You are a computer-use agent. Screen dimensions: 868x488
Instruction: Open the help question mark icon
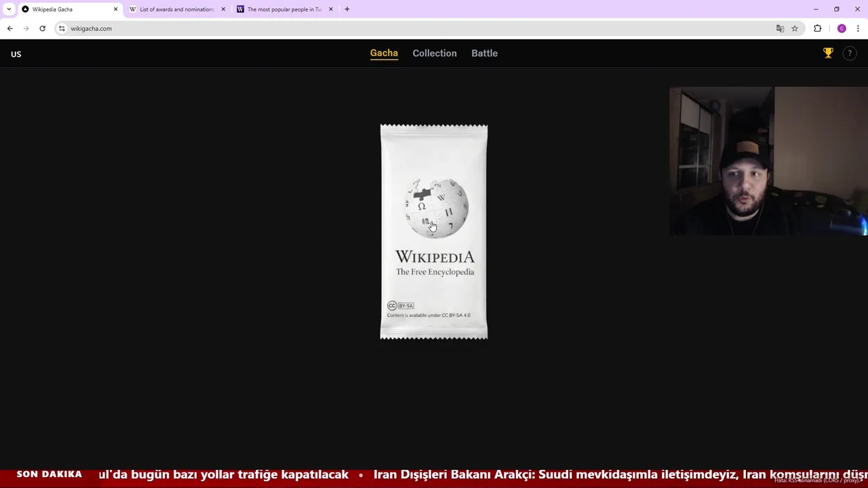849,53
